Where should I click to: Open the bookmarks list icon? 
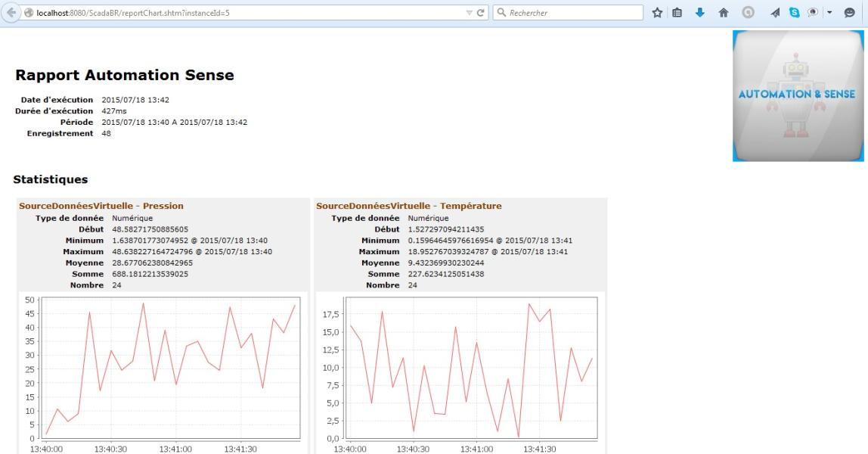tap(677, 13)
